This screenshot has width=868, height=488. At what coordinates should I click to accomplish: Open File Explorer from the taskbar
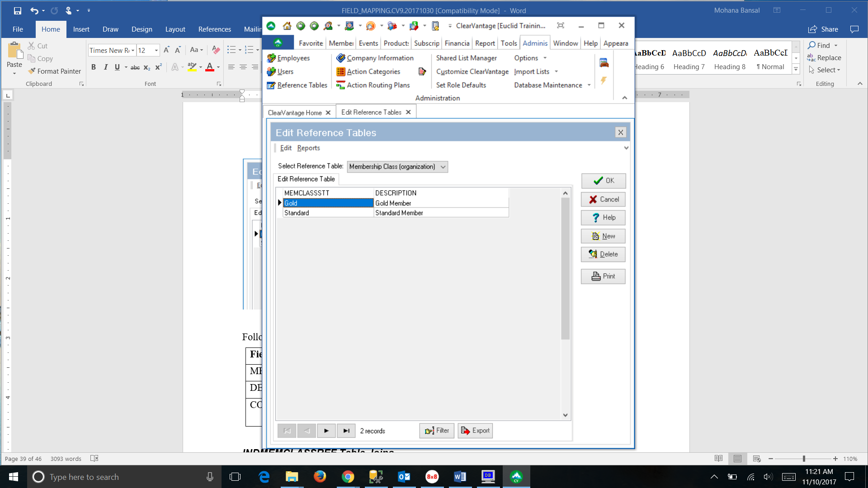[292, 477]
